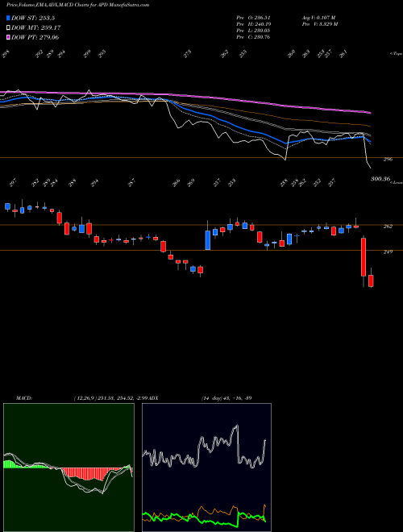This screenshot has height=532, width=403.
Task: Click the MACD (12,26,9) values text
Action: pyautogui.click(x=110, y=398)
